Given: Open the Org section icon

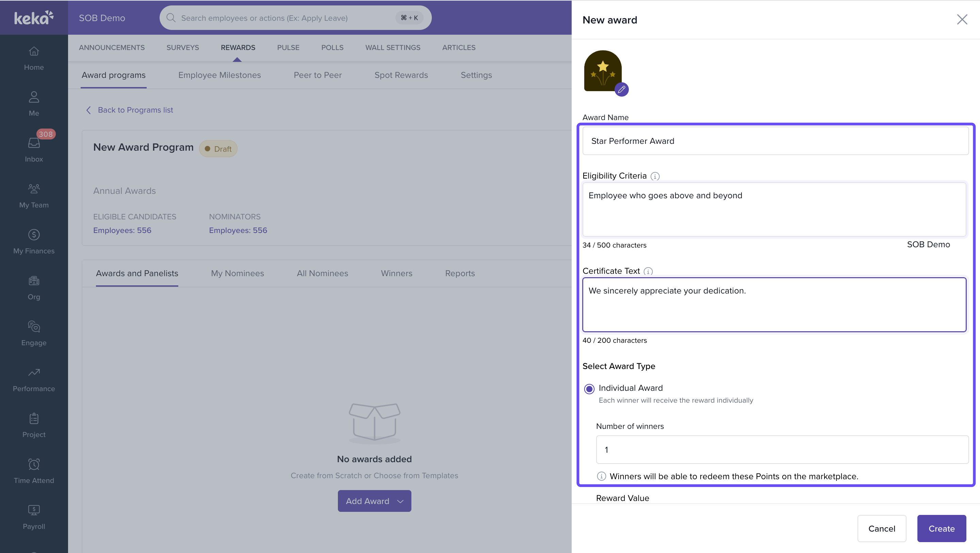Looking at the screenshot, I should [34, 281].
